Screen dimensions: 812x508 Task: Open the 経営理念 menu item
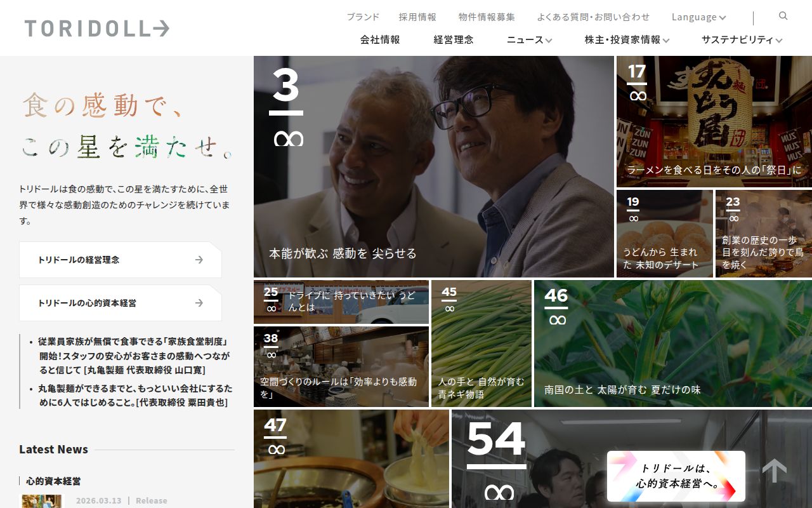point(454,39)
